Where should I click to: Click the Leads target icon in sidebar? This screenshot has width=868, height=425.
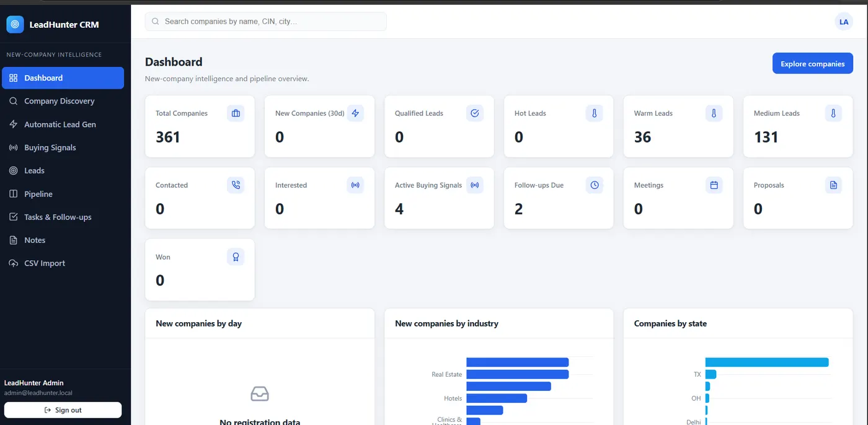(13, 170)
